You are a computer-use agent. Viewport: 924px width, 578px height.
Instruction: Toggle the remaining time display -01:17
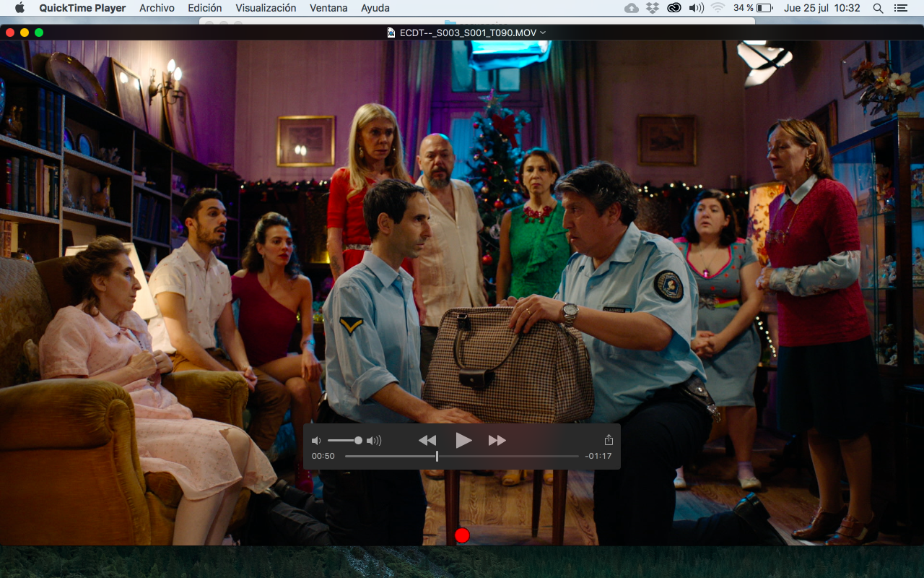click(598, 456)
